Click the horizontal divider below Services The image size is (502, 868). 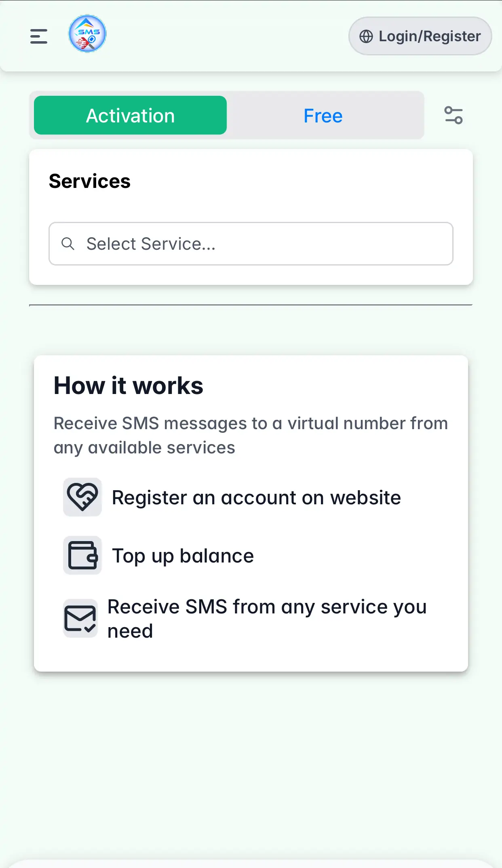(251, 305)
